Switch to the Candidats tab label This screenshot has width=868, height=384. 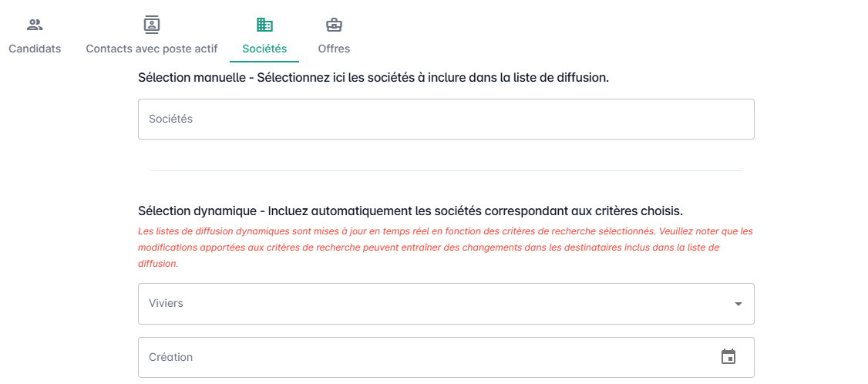click(x=35, y=49)
